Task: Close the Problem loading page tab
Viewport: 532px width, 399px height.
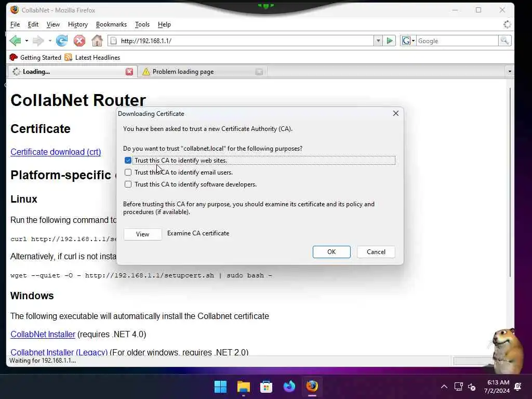Action: 259,72
